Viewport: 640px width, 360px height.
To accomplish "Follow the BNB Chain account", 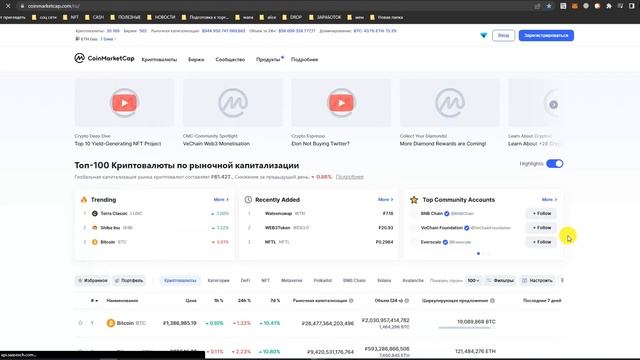I will coord(542,213).
